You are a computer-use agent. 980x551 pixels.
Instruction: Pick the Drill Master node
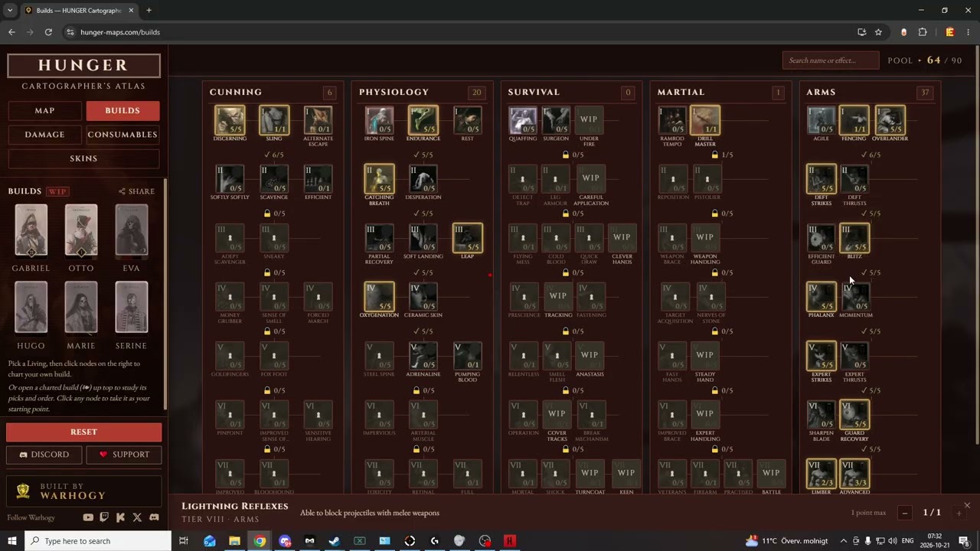705,120
